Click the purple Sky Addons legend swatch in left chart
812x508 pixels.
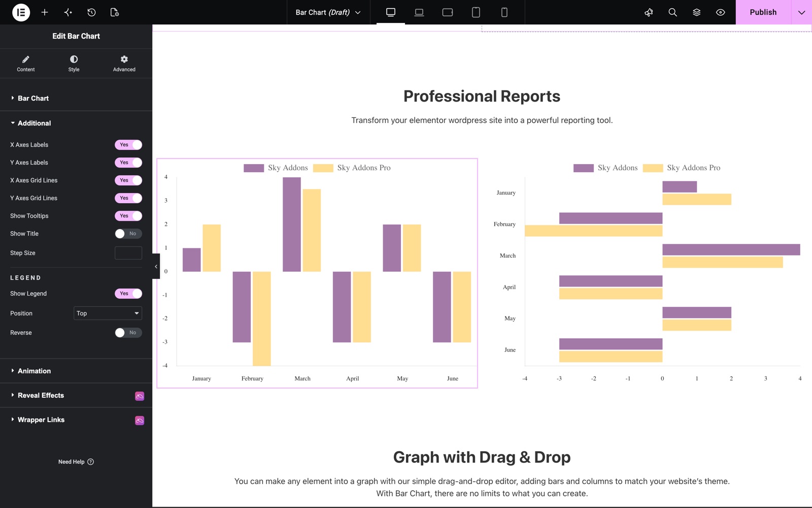point(254,168)
